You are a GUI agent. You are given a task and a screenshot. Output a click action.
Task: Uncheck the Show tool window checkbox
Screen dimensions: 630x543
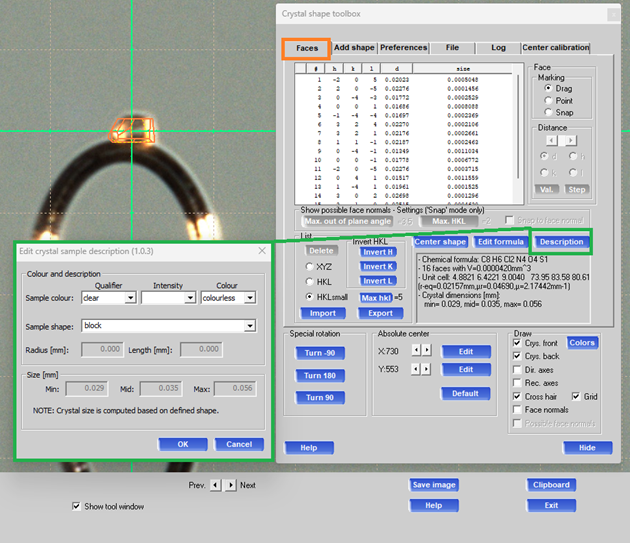78,506
